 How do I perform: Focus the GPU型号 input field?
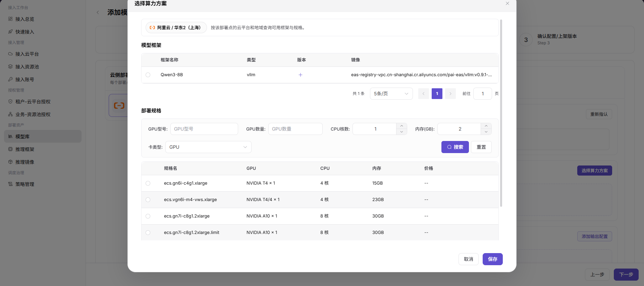click(x=204, y=129)
